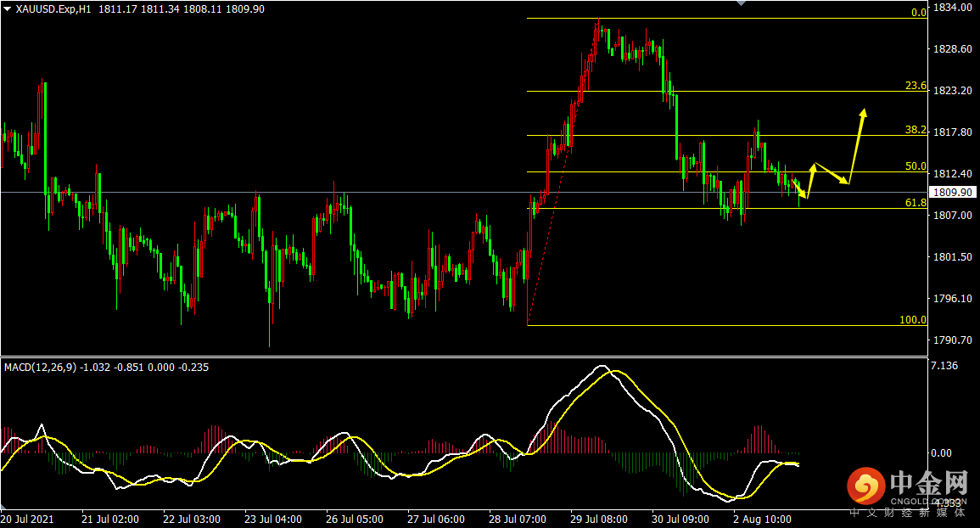The image size is (980, 528).
Task: Click the 1801.50 price axis value
Action: coord(952,257)
